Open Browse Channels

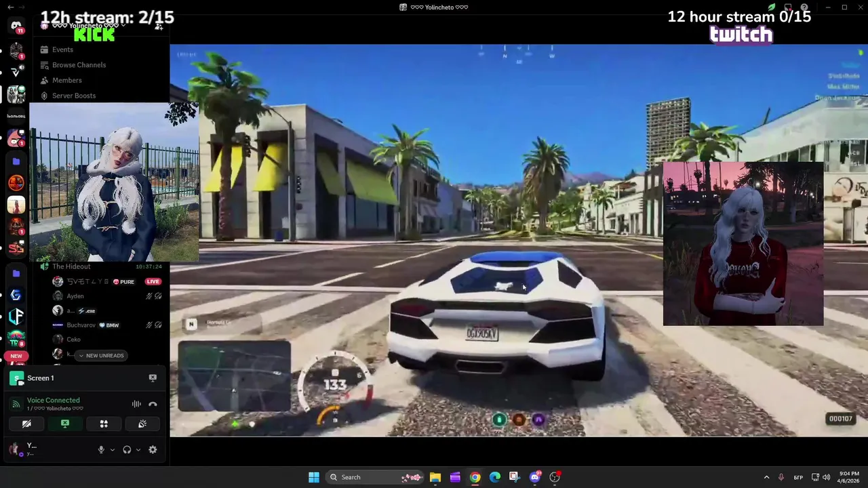(79, 65)
